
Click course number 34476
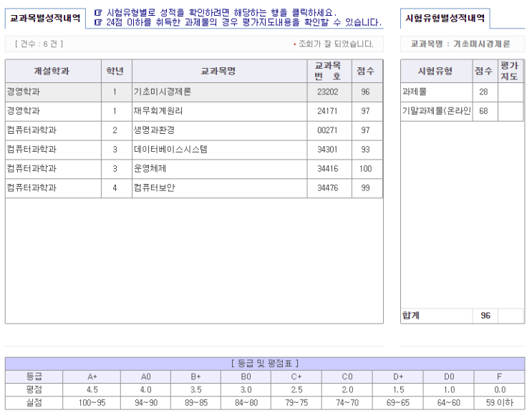coord(328,188)
